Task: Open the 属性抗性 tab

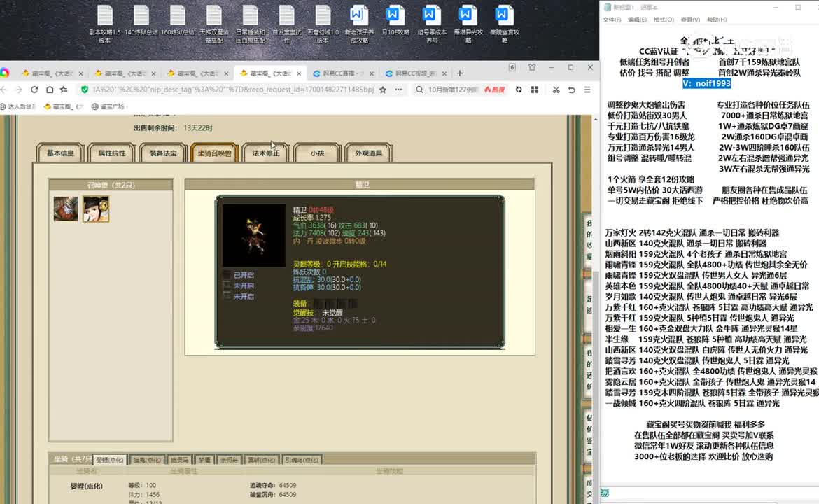Action: click(x=112, y=153)
